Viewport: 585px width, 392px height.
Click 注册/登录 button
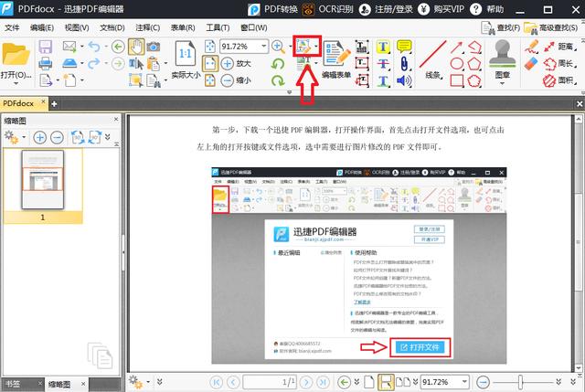(x=386, y=9)
